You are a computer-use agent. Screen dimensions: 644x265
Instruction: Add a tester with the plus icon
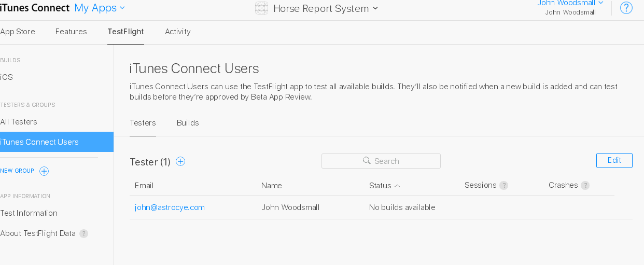click(180, 161)
